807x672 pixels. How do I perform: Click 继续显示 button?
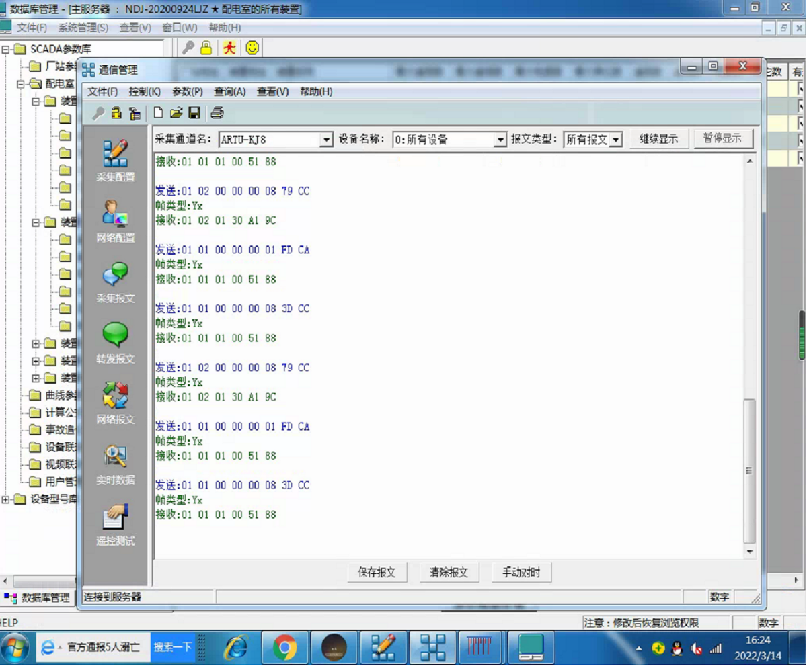pos(658,139)
